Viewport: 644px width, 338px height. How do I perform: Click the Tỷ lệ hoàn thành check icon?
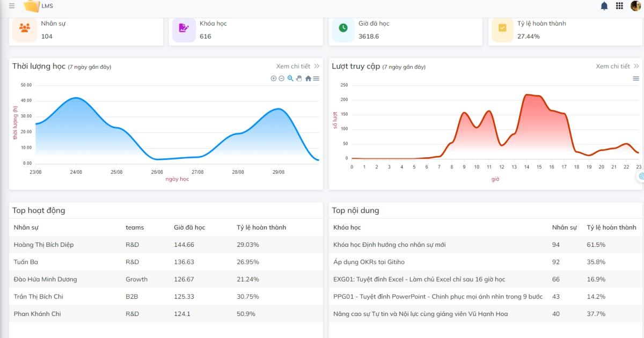coord(502,28)
